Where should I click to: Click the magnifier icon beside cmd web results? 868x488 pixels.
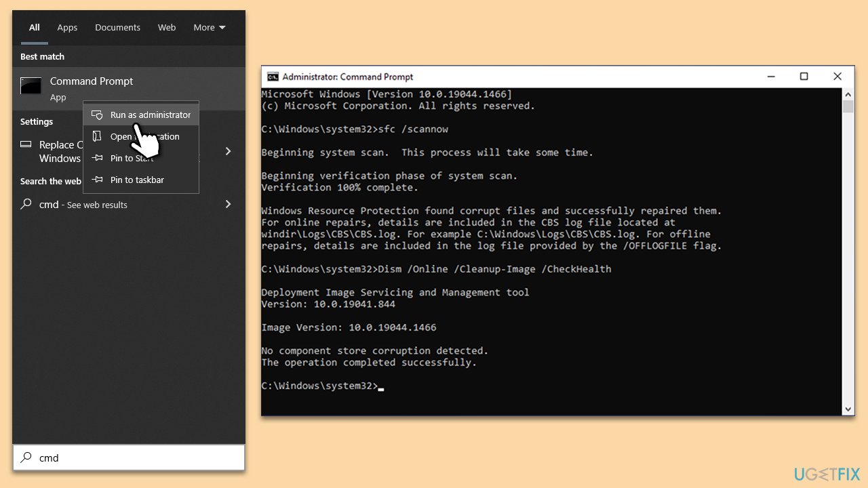pos(26,204)
